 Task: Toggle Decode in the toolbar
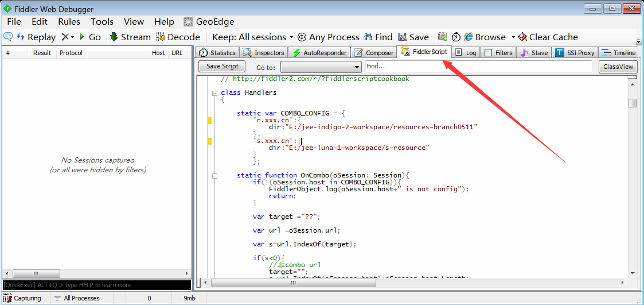pos(178,37)
